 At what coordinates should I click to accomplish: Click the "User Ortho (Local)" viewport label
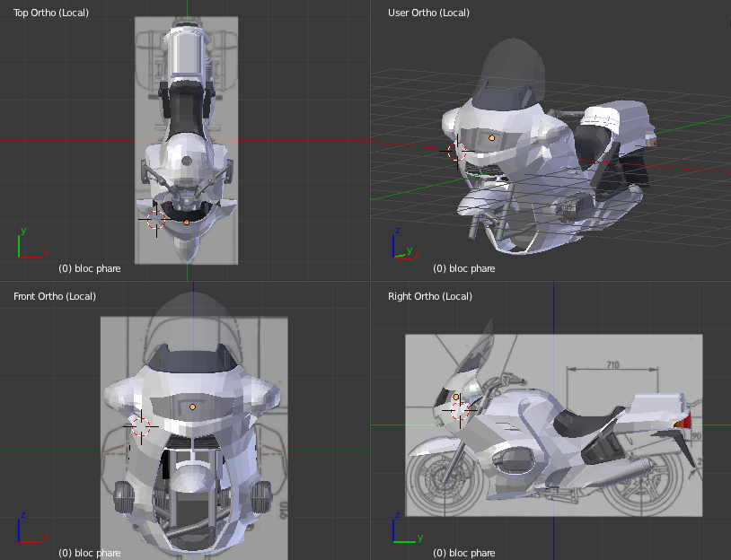tap(428, 13)
